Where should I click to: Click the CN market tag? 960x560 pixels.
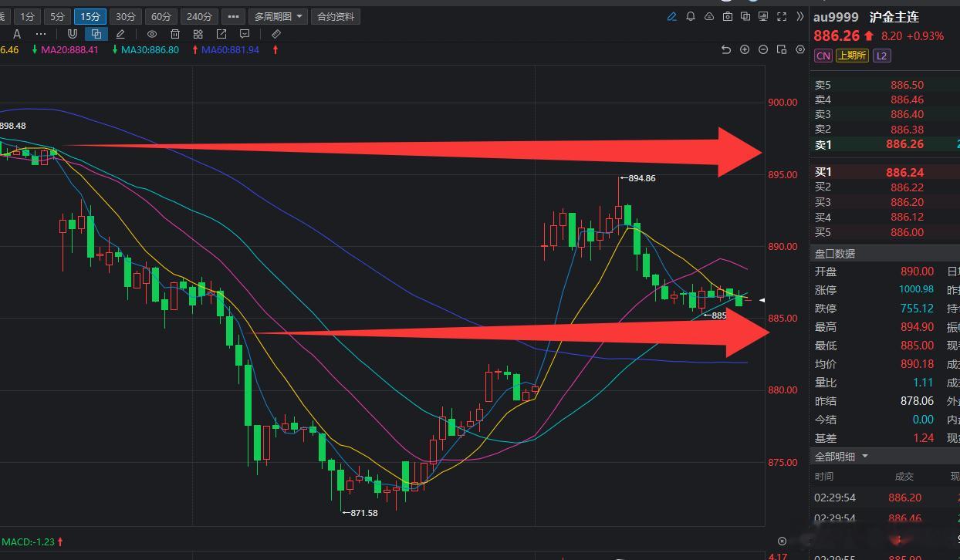click(823, 56)
